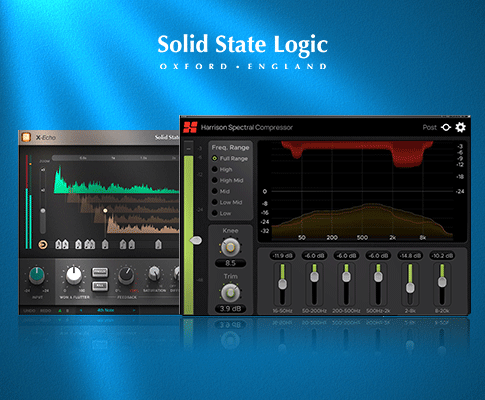The height and width of the screenshot is (400, 485).
Task: Click the 8-20k band fader handle
Action: coord(442,282)
